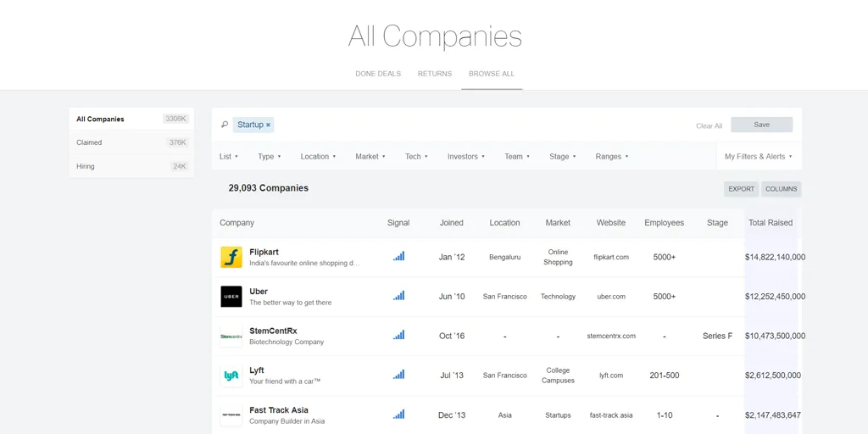
Task: Sort by Stage column header
Action: pyautogui.click(x=717, y=223)
